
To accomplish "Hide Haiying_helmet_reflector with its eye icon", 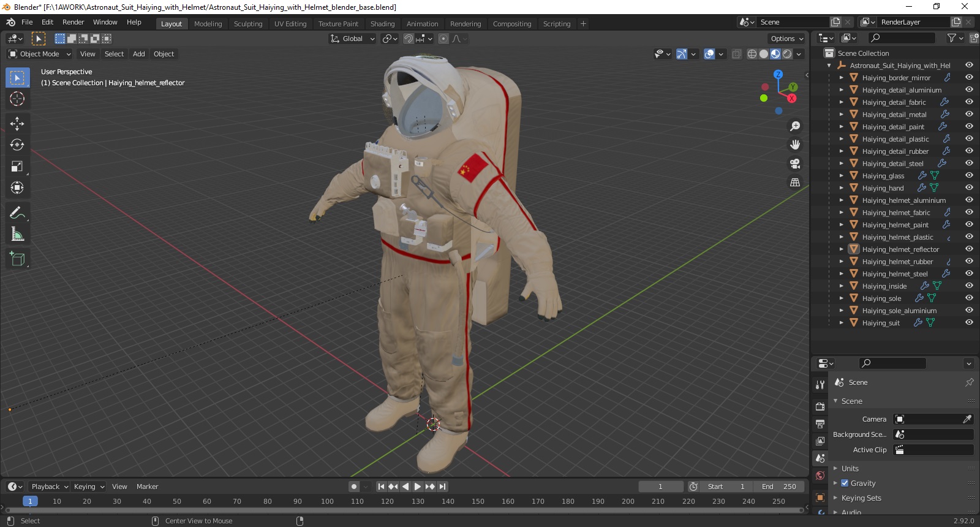I will pos(969,249).
